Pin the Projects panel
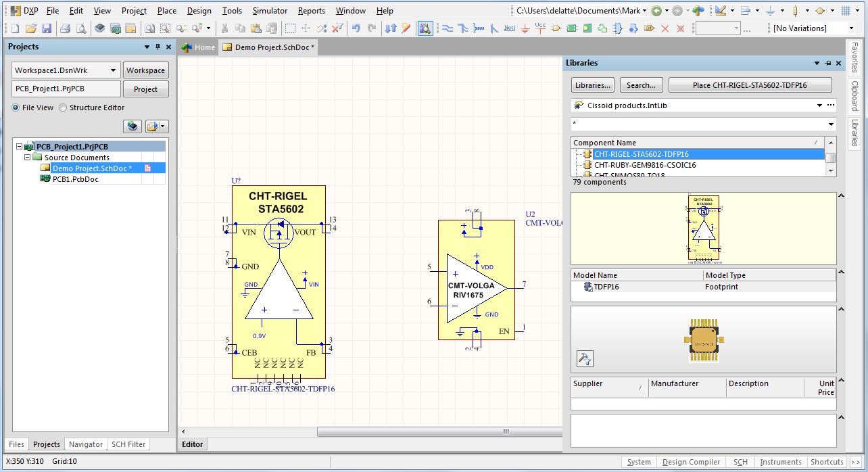868x472 pixels. pyautogui.click(x=158, y=47)
